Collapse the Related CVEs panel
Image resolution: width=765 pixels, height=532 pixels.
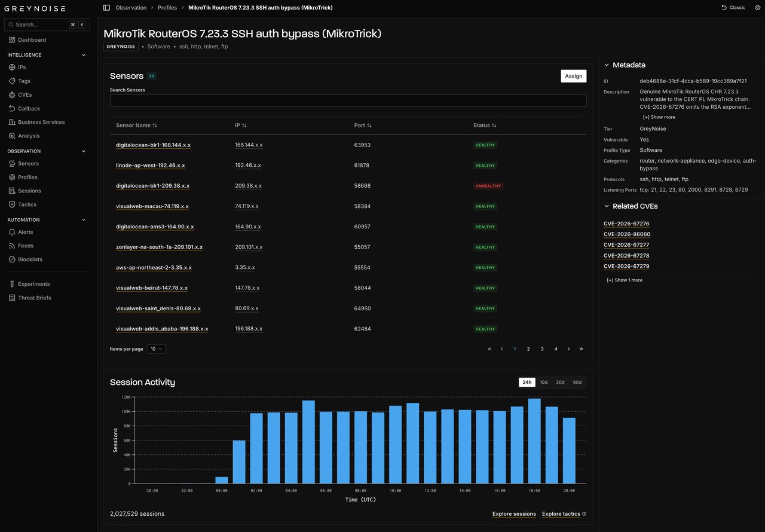click(x=607, y=206)
